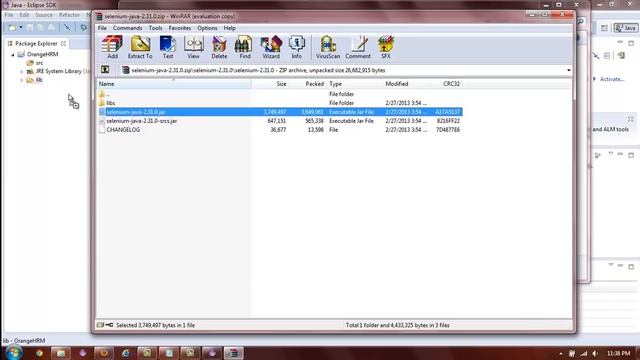640x360 pixels.
Task: Select the parent folder '..' row
Action: pos(280,94)
